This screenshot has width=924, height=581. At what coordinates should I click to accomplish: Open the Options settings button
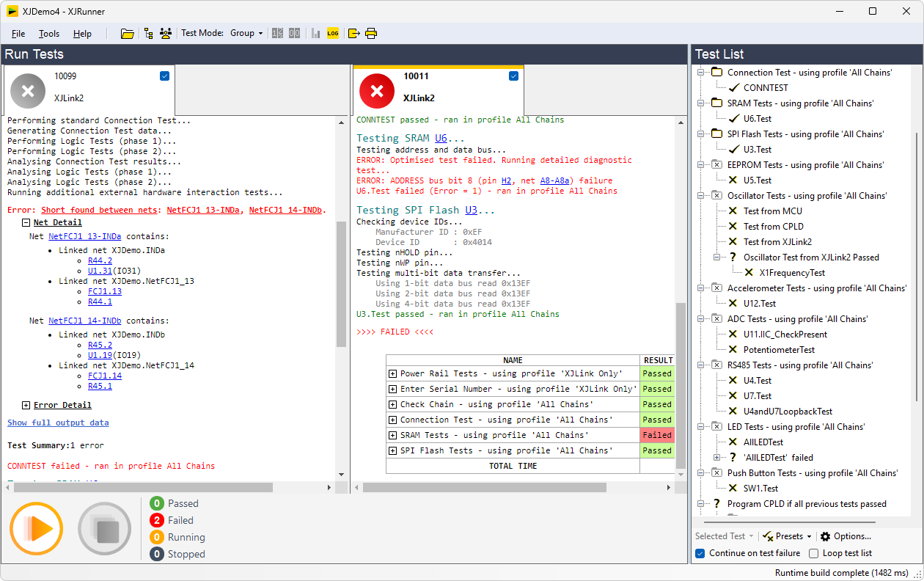(x=846, y=536)
